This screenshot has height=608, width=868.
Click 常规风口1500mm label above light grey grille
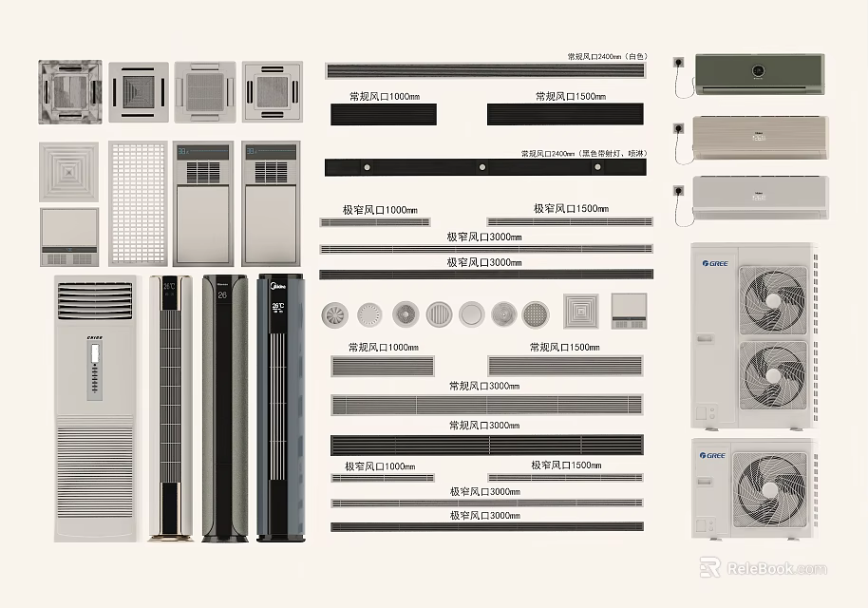click(x=565, y=347)
